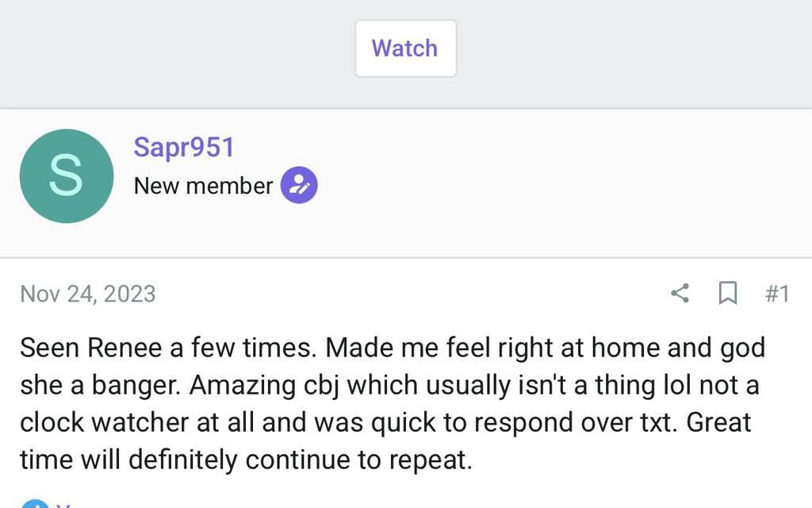This screenshot has width=812, height=508.
Task: Click the blue reaction icon below post
Action: [x=33, y=505]
